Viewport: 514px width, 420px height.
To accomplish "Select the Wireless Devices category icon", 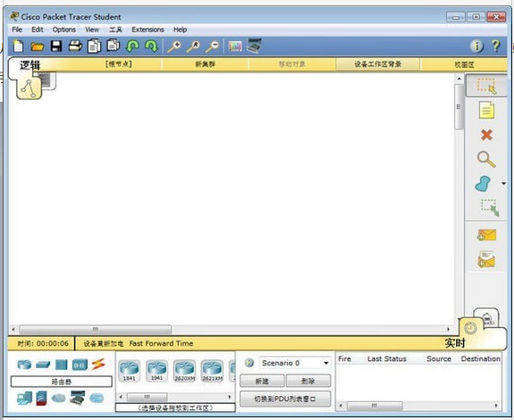I will tap(80, 365).
